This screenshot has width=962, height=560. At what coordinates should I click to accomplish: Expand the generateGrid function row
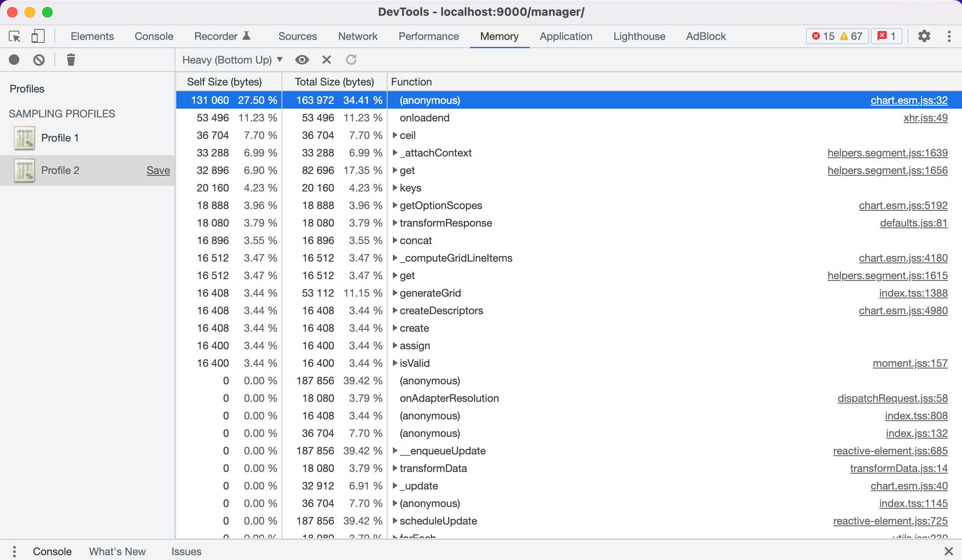[395, 293]
